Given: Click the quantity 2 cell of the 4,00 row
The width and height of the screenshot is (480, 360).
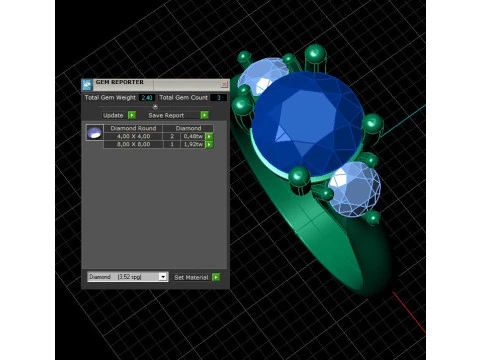Looking at the screenshot, I should click(172, 136).
